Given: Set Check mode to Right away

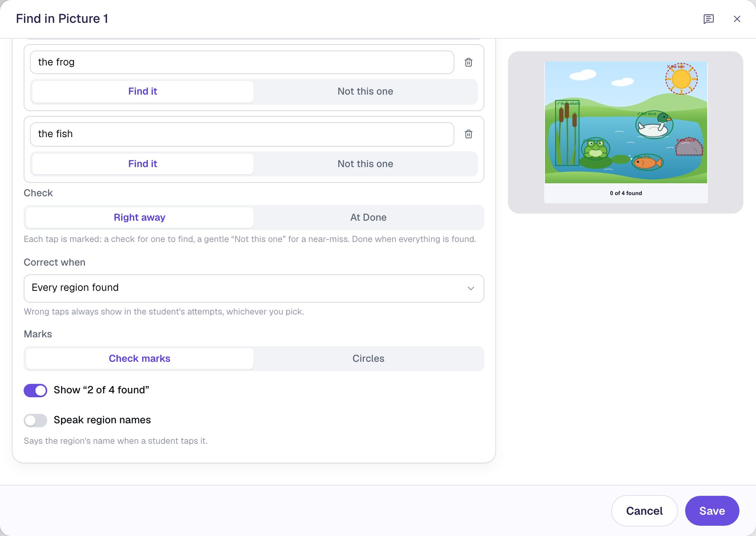Looking at the screenshot, I should coord(139,218).
